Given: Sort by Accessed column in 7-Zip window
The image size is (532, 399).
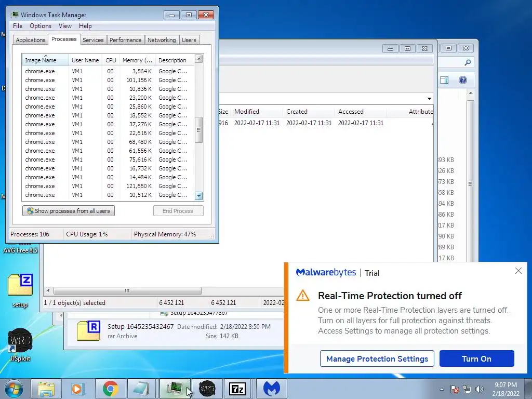Looking at the screenshot, I should click(x=361, y=112).
